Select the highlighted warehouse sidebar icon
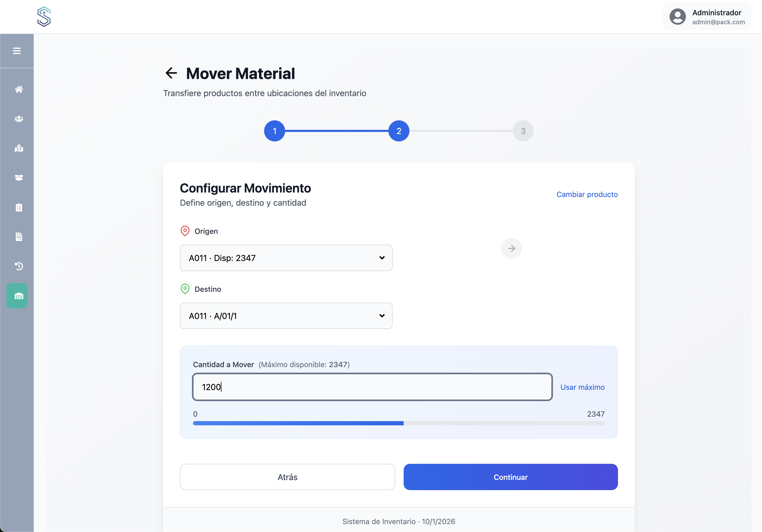 coord(17,296)
